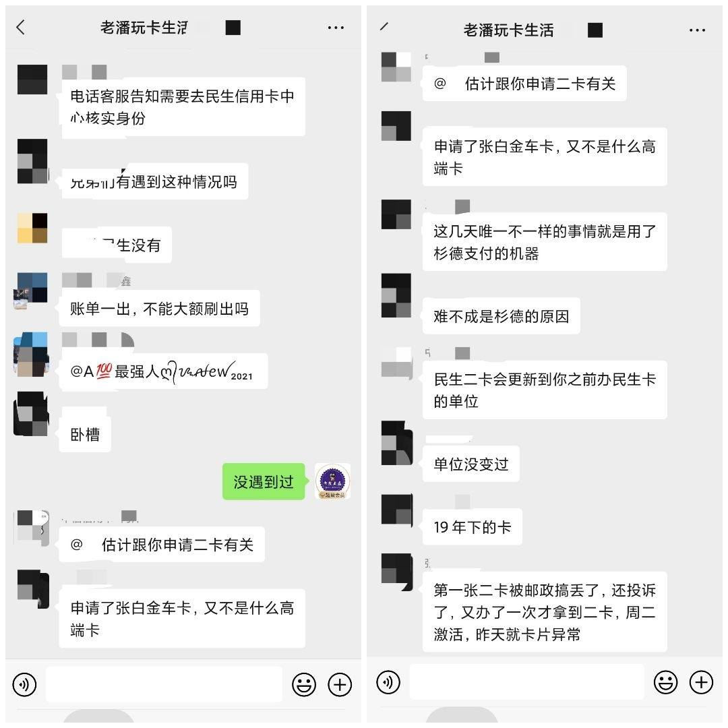Tap the voice input icon in left chat

[x=25, y=684]
